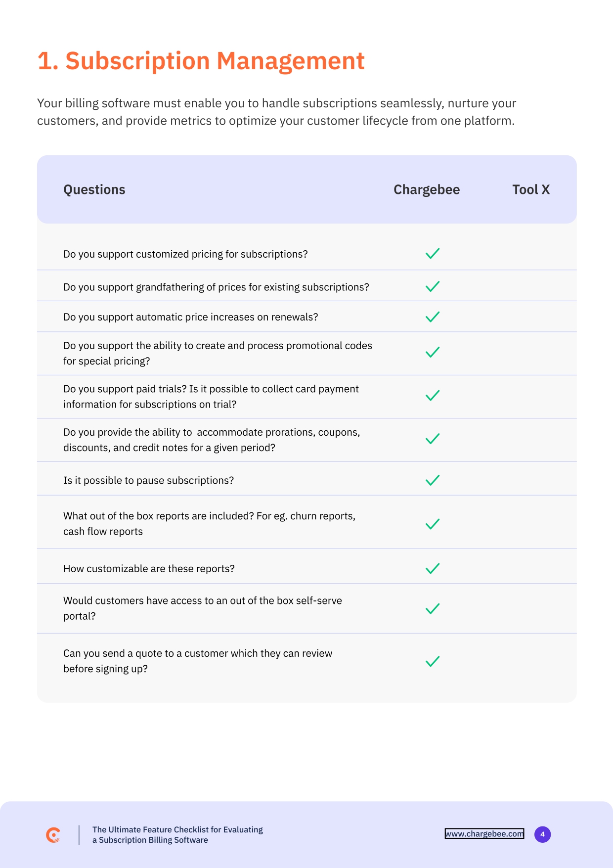Click the Subscription Management heading
This screenshot has height=868, width=613.
(x=201, y=61)
